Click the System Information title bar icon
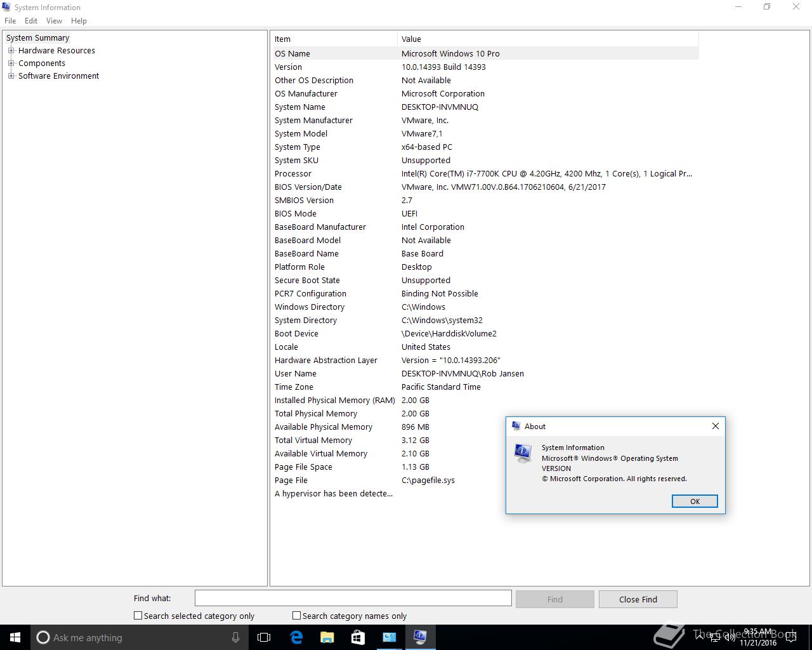Viewport: 812px width, 650px height. 6,7
